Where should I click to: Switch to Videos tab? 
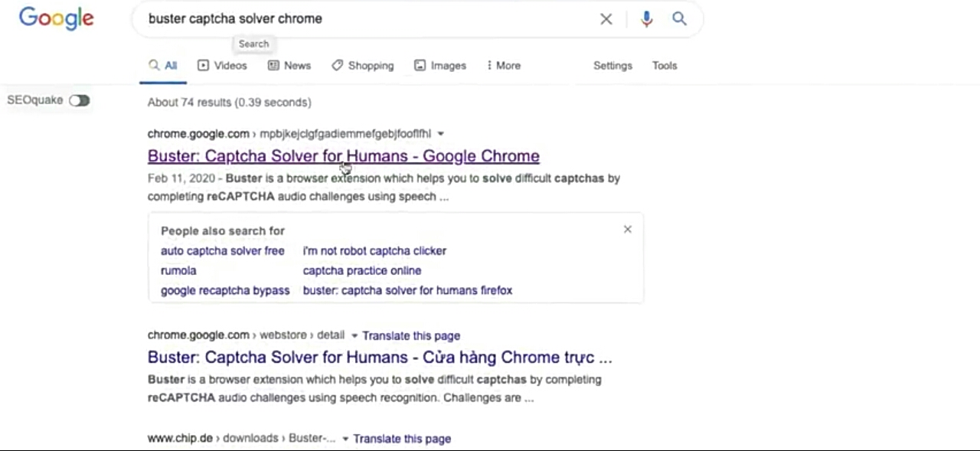pyautogui.click(x=222, y=66)
